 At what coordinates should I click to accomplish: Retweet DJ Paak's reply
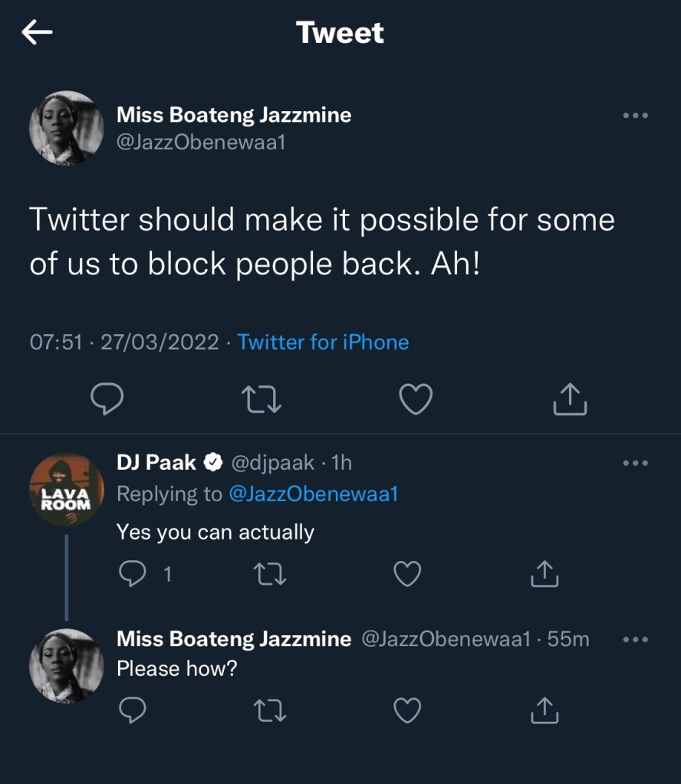coord(269,573)
